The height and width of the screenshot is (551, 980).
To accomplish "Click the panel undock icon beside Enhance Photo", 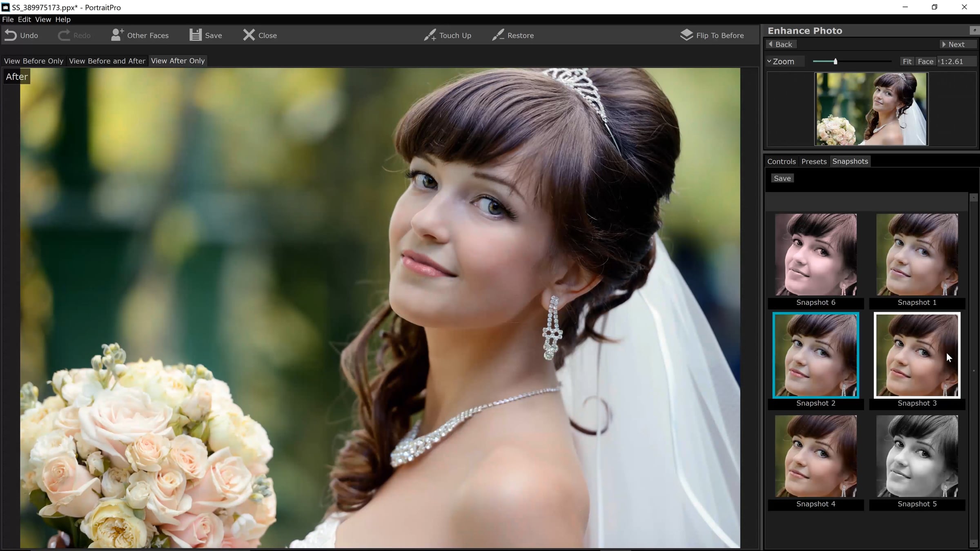I will tap(974, 30).
